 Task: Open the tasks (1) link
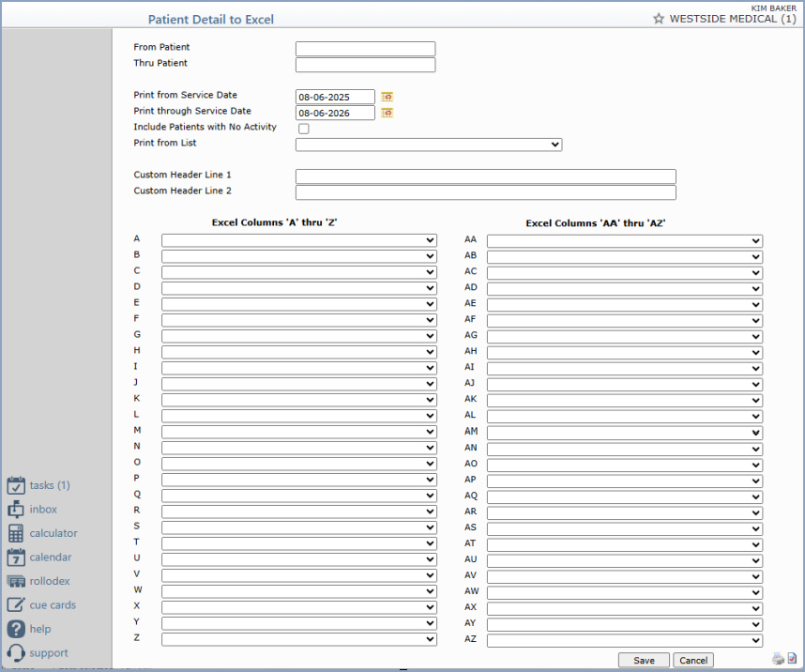[50, 485]
